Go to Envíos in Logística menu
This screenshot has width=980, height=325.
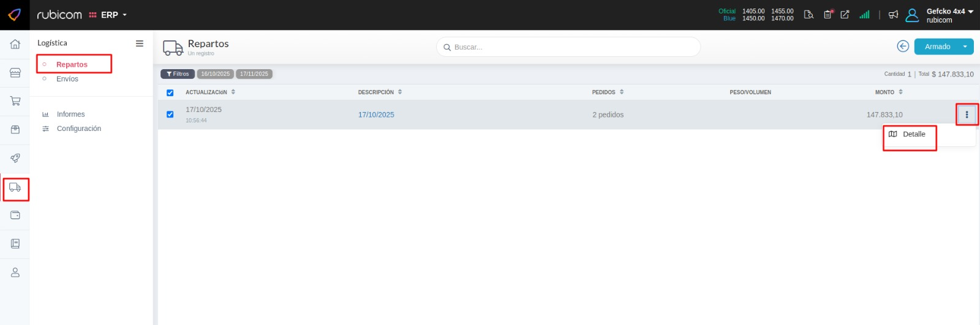pos(67,79)
